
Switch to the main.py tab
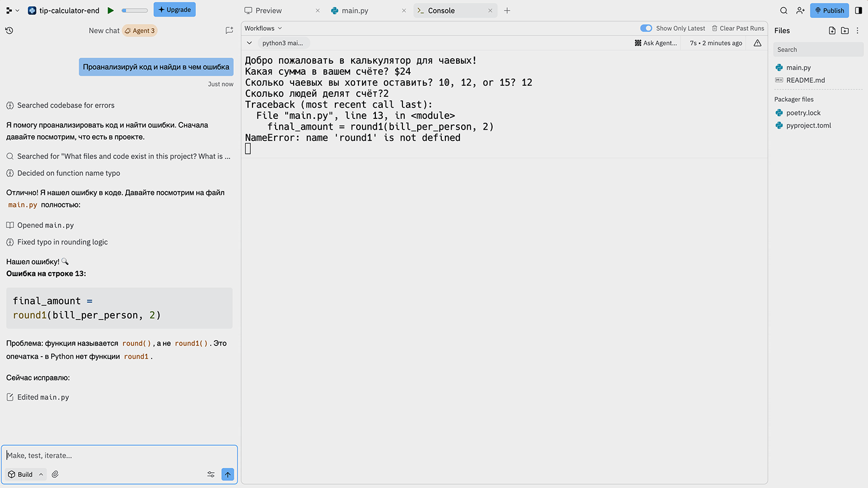355,10
